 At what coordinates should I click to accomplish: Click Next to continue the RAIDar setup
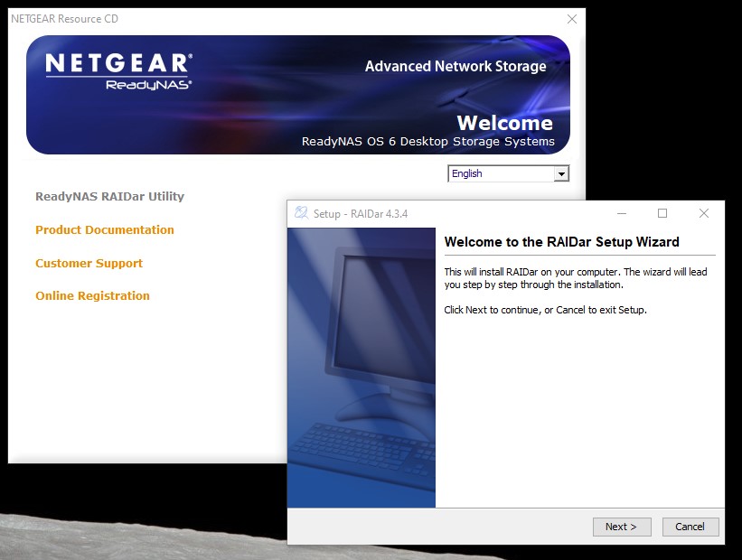[622, 527]
